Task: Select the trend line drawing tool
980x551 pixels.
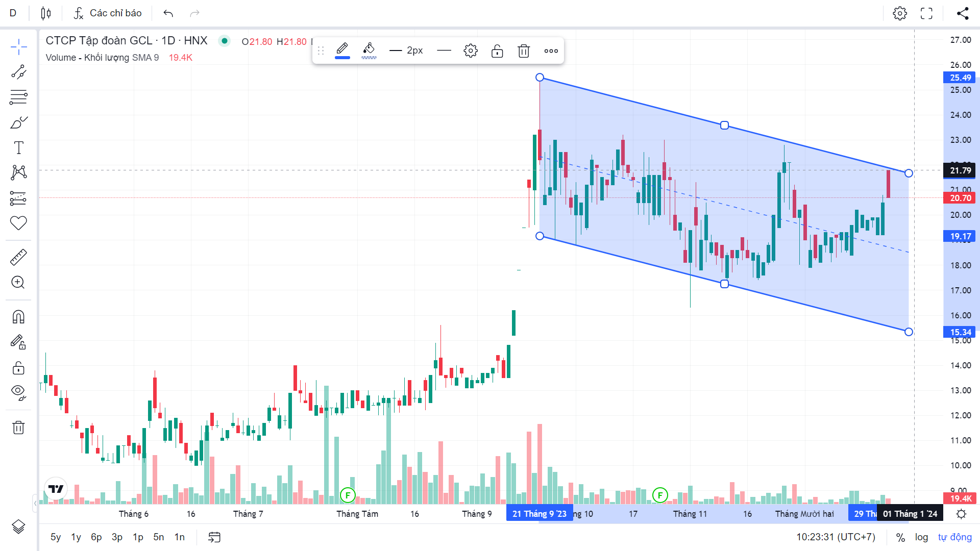Action: 18,72
